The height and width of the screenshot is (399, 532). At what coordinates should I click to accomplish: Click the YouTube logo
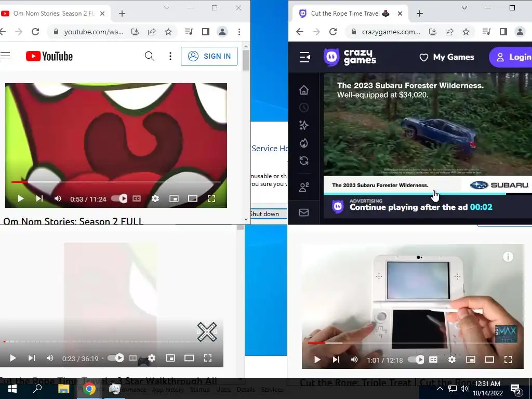49,56
